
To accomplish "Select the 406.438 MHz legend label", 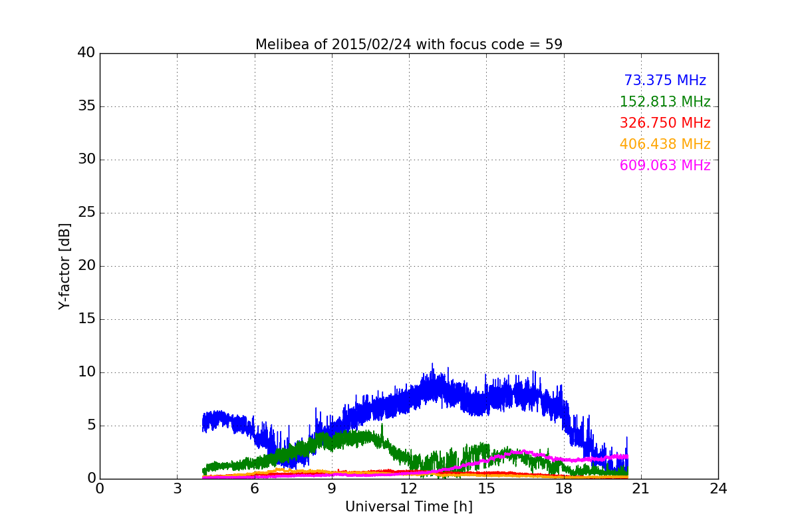I will point(665,144).
